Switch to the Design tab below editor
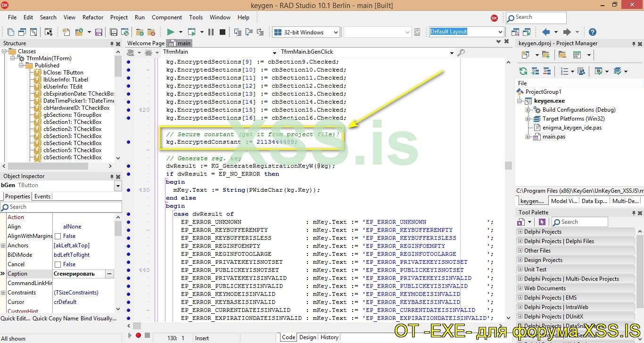Image resolution: width=644 pixels, height=343 pixels. (x=308, y=337)
